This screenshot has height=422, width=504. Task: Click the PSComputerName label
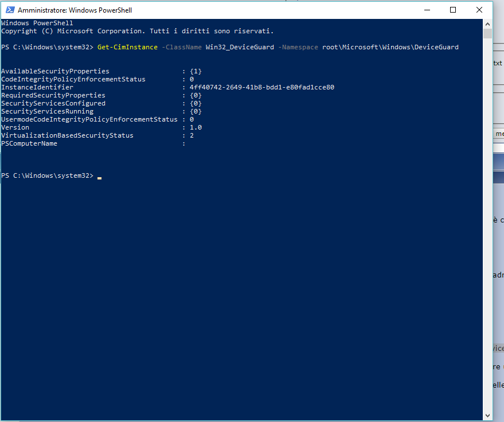[29, 144]
